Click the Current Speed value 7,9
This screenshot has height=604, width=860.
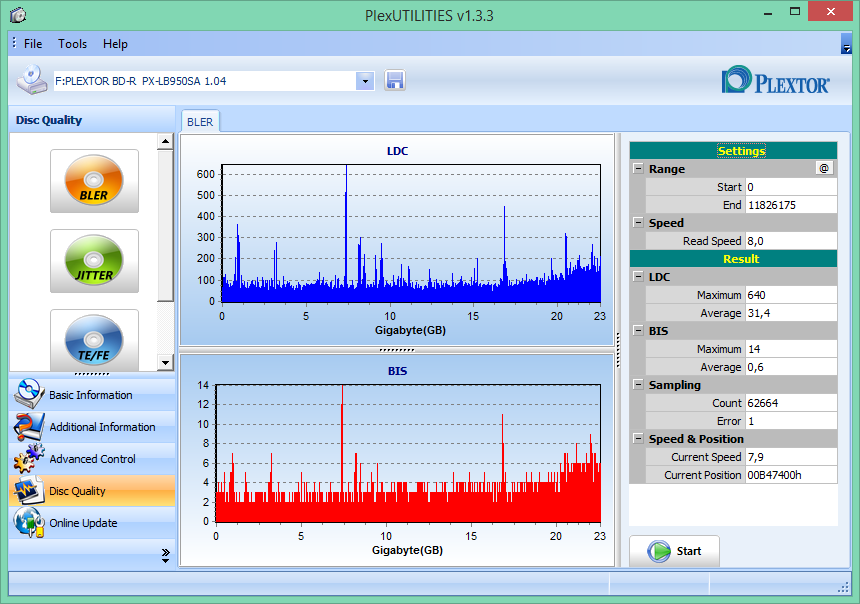(790, 457)
